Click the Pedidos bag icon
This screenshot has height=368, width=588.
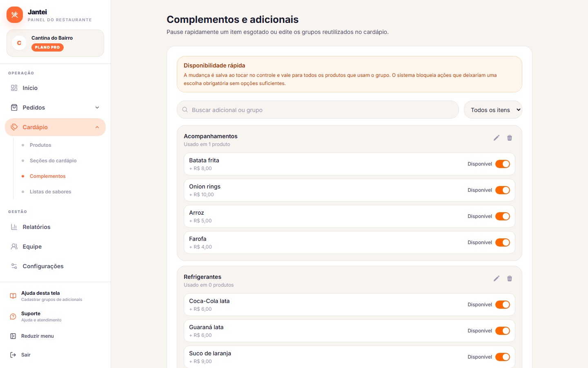pos(14,108)
